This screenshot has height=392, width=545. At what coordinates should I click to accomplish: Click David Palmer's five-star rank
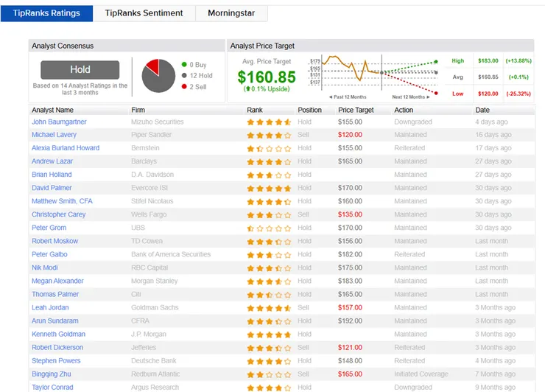(x=269, y=189)
